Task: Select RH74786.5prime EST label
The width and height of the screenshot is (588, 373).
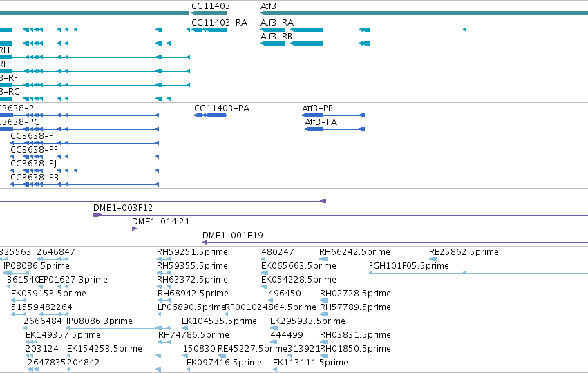Action: (193, 335)
